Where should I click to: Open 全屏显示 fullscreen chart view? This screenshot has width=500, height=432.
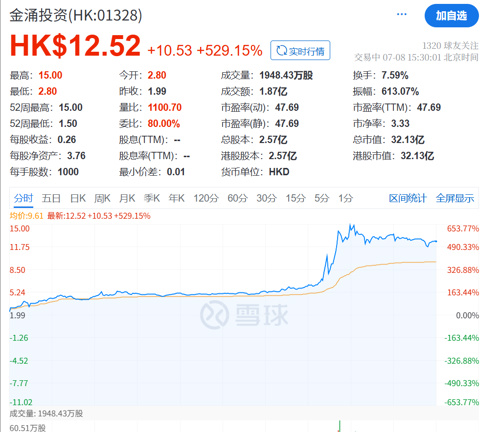[x=455, y=198]
